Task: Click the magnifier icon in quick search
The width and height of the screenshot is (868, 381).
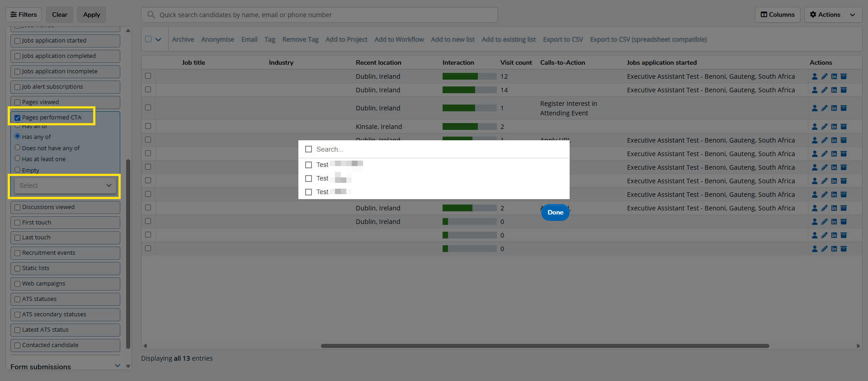Action: [x=151, y=15]
